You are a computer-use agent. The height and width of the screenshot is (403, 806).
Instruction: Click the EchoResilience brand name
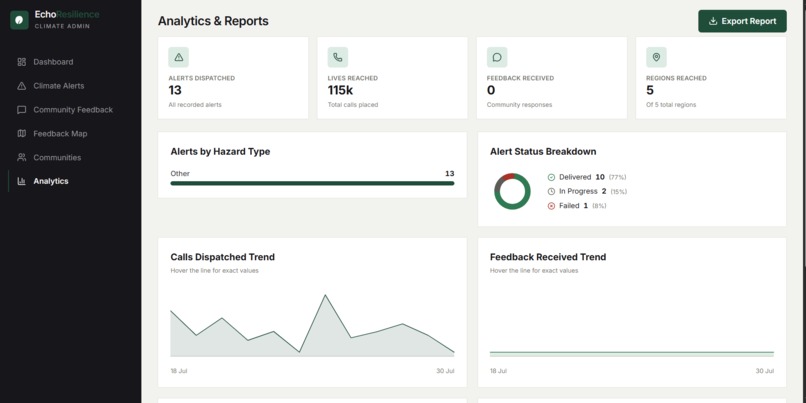(x=67, y=14)
